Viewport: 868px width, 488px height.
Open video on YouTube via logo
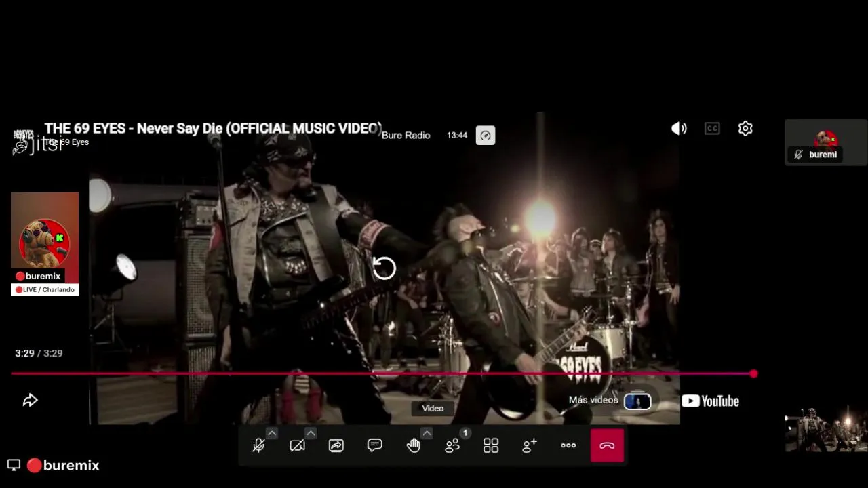pyautogui.click(x=710, y=401)
